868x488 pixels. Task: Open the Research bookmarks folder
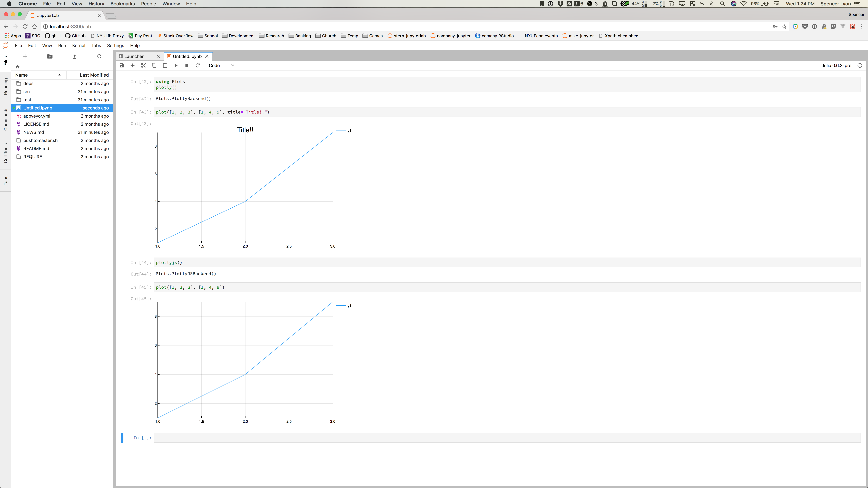click(x=272, y=36)
